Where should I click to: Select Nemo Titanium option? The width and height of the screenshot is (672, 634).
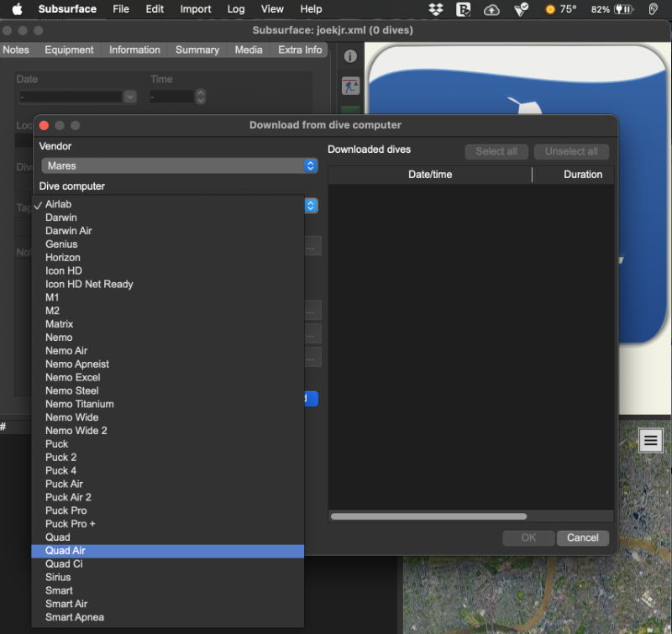pos(167,404)
